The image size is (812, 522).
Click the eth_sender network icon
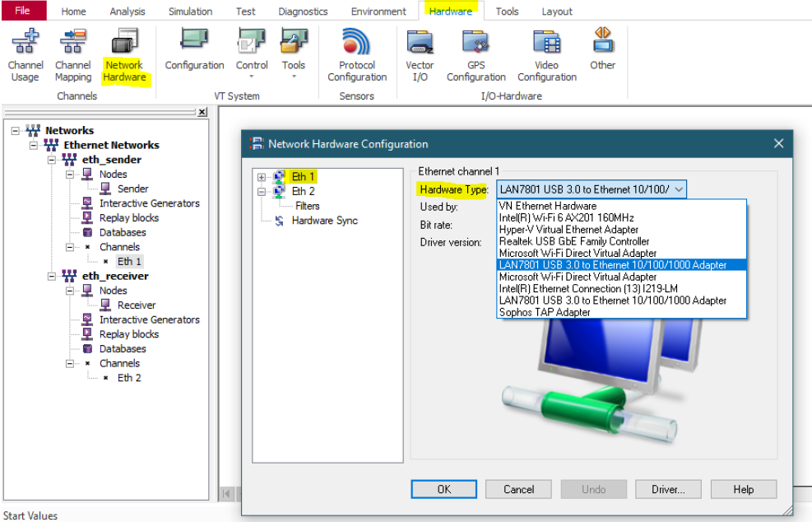[x=69, y=159]
